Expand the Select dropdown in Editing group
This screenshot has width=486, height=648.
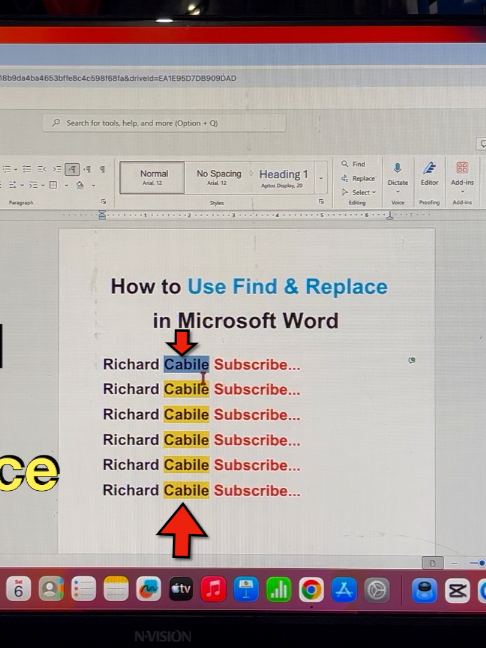point(359,192)
